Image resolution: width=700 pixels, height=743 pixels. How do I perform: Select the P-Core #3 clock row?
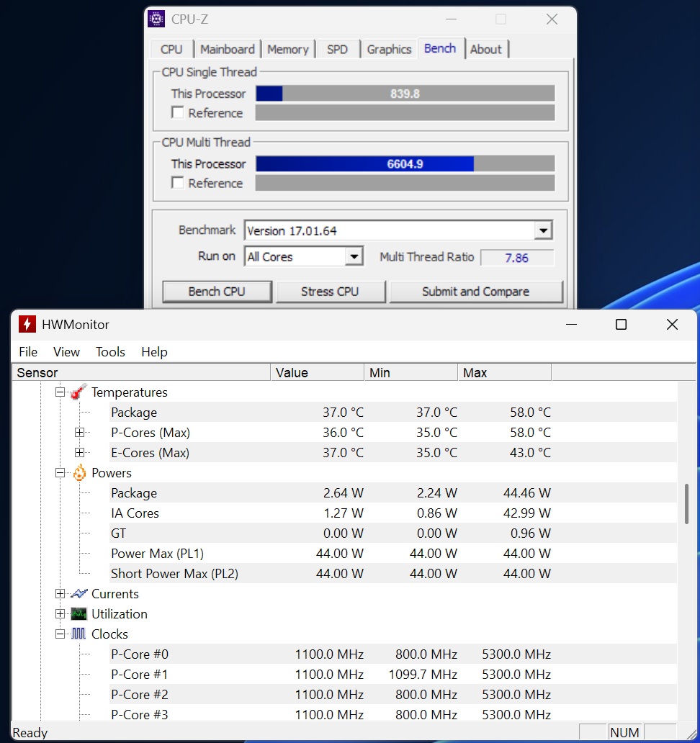point(393,713)
